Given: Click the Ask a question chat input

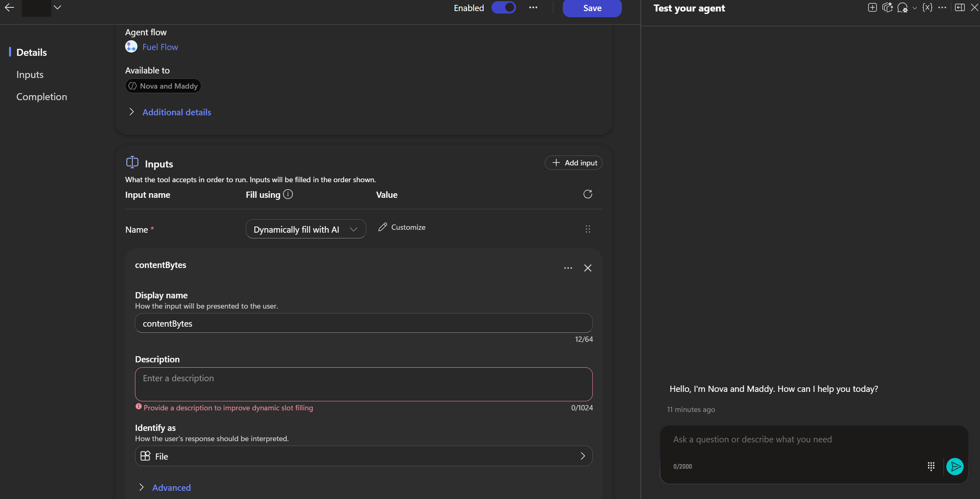Looking at the screenshot, I should [813, 439].
